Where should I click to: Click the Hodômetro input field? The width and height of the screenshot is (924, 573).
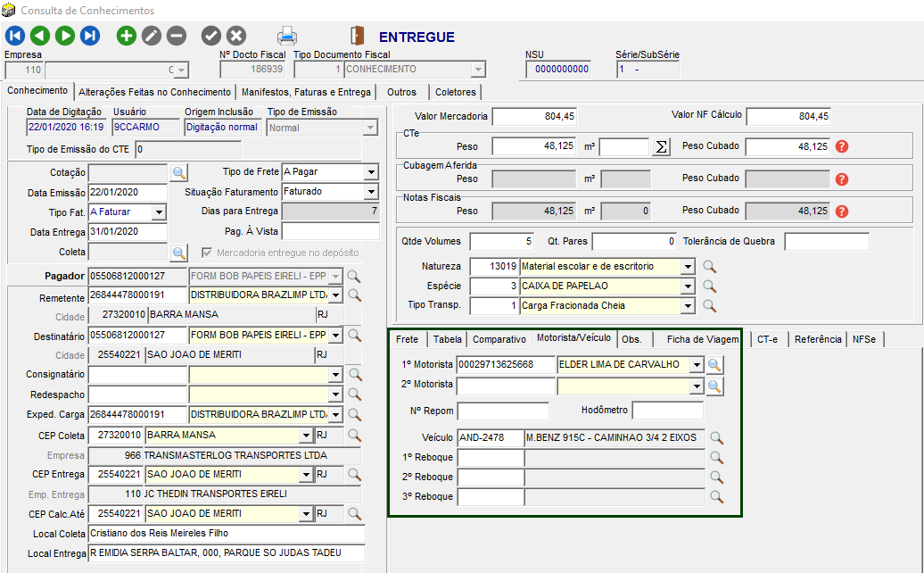pyautogui.click(x=667, y=411)
